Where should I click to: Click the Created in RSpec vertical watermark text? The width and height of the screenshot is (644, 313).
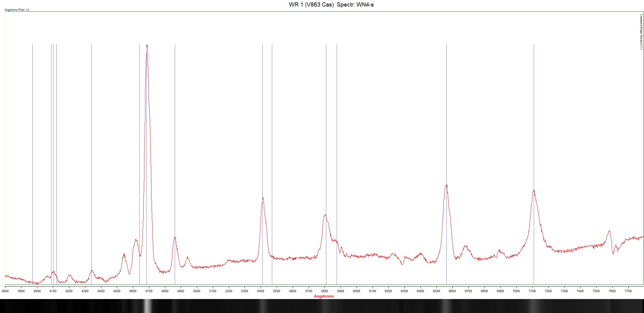[x=641, y=32]
